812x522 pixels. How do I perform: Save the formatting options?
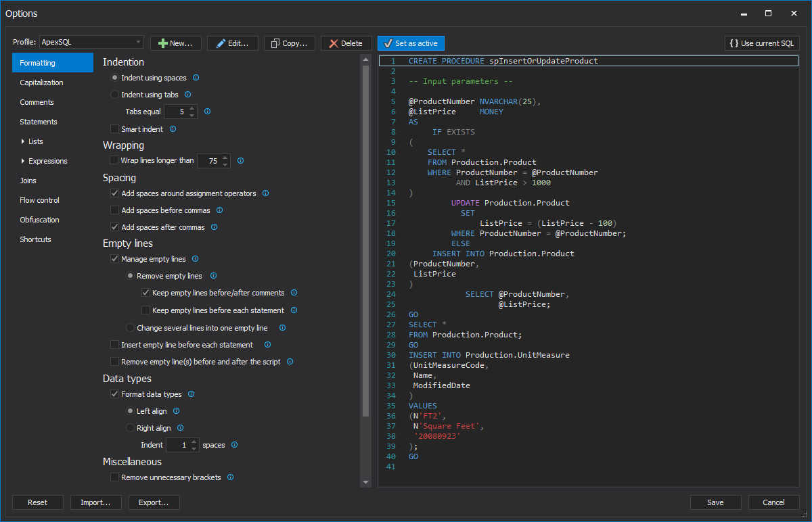click(x=715, y=502)
